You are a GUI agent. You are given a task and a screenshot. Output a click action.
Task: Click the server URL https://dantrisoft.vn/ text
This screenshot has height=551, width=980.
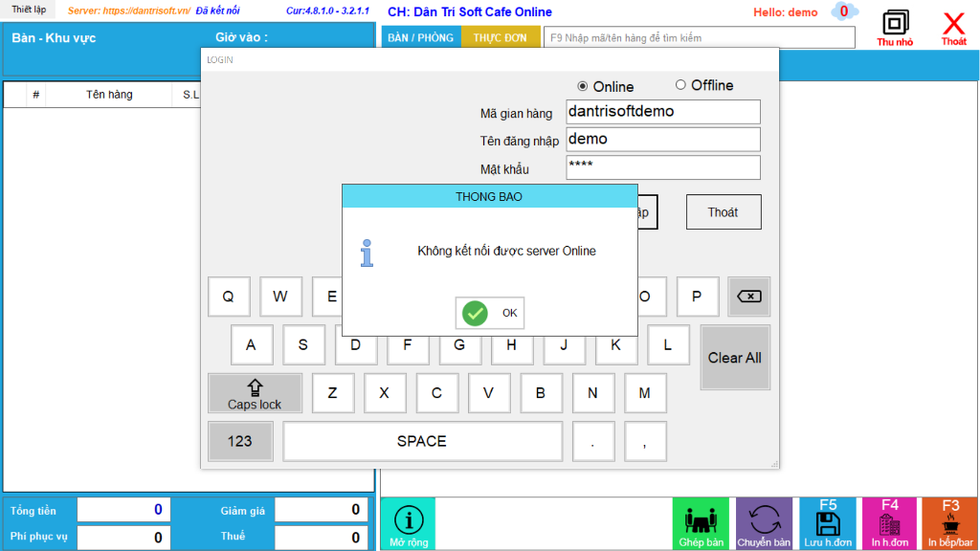pyautogui.click(x=146, y=11)
